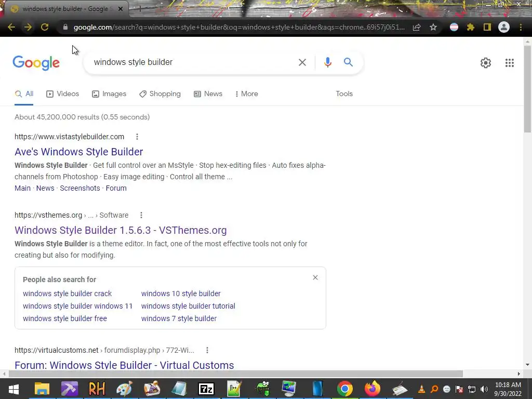Open the Extensions puzzle menu
The width and height of the screenshot is (532, 399).
pyautogui.click(x=471, y=27)
